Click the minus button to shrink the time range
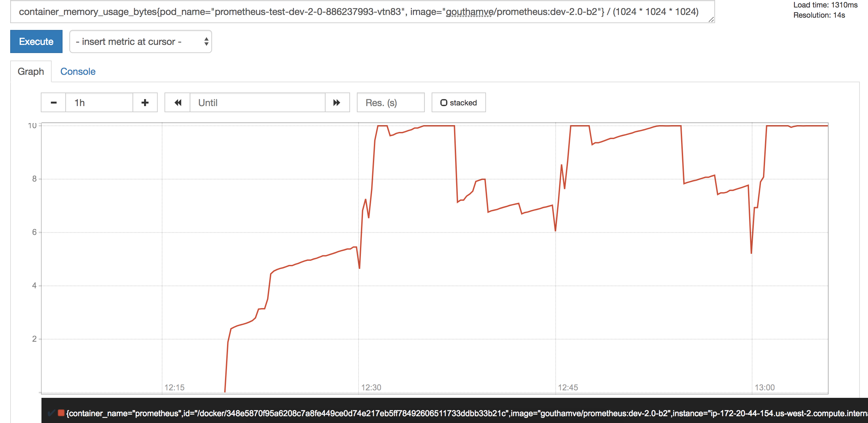This screenshot has height=423, width=868. click(x=53, y=103)
